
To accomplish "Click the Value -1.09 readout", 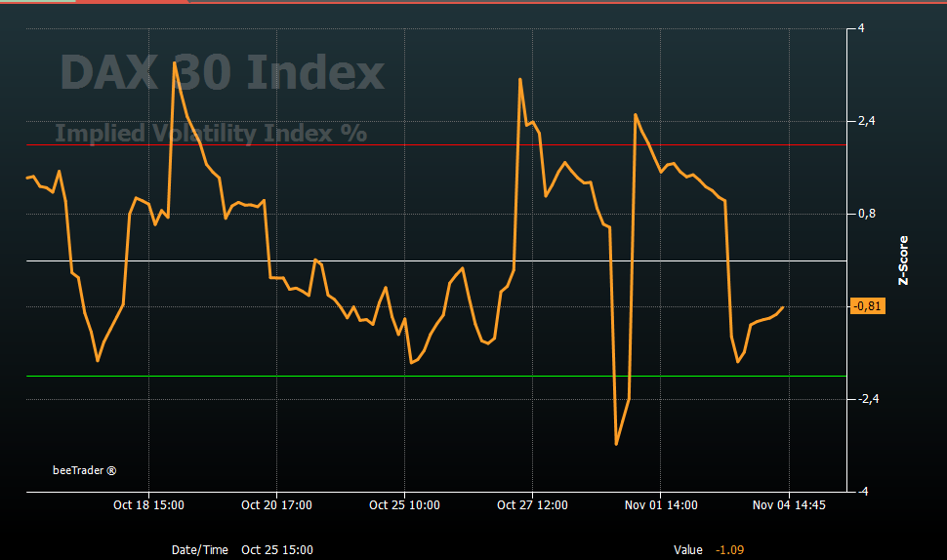I will click(709, 549).
